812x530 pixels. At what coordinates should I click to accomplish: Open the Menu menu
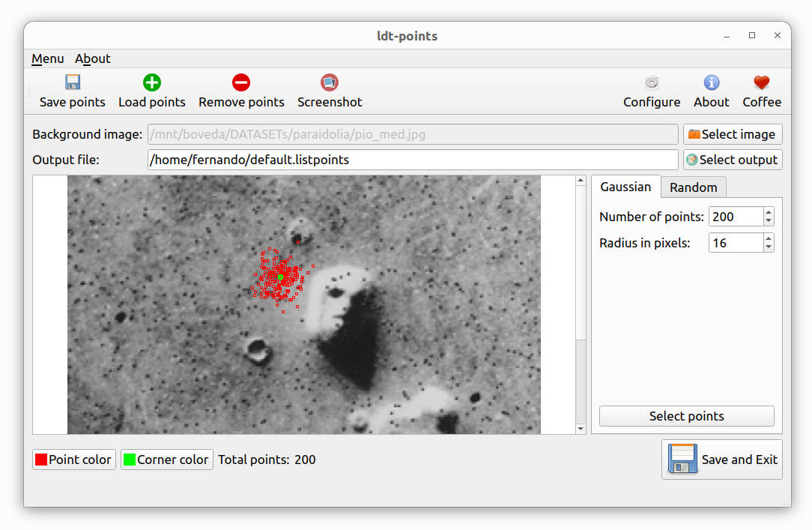(x=48, y=58)
